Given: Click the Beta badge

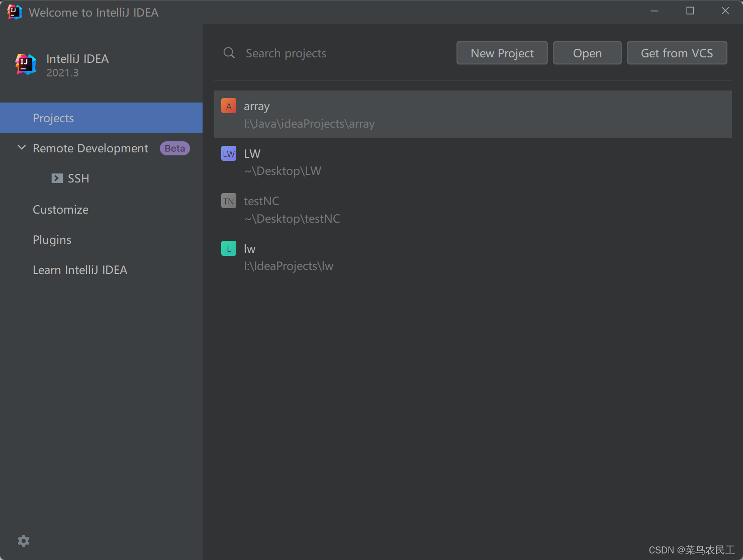Looking at the screenshot, I should [x=175, y=148].
